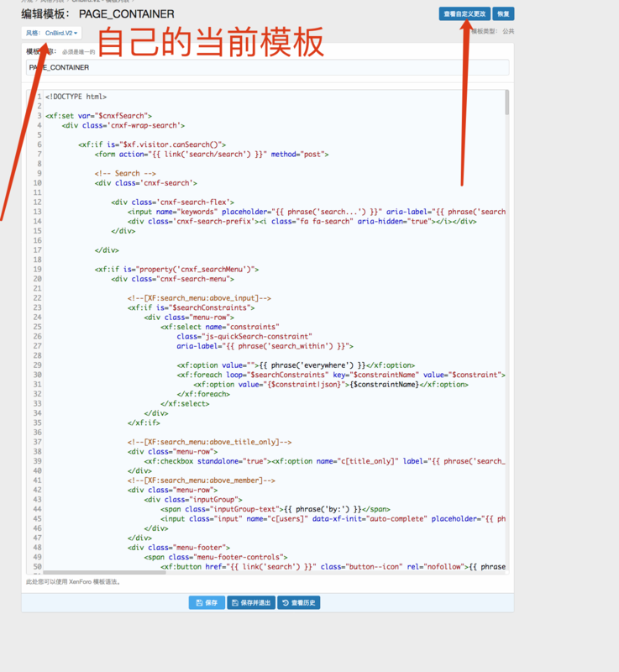Click the xf:button href link('search') line
This screenshot has width=619, height=672.
tap(333, 566)
